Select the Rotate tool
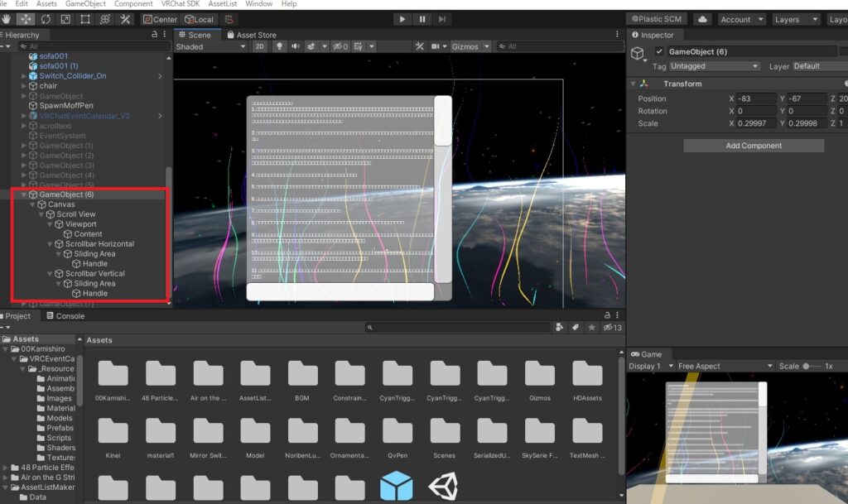This screenshot has height=504, width=848. pyautogui.click(x=46, y=19)
